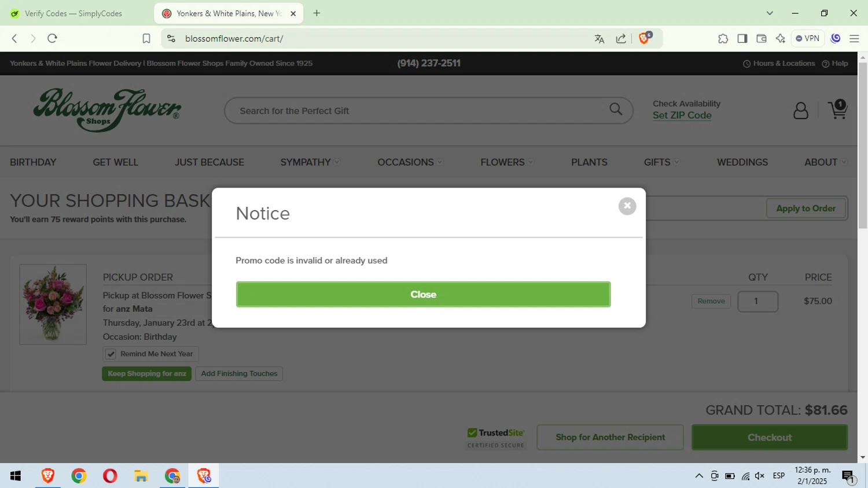
Task: Open the WEDDINGS menu item
Action: [x=742, y=162]
